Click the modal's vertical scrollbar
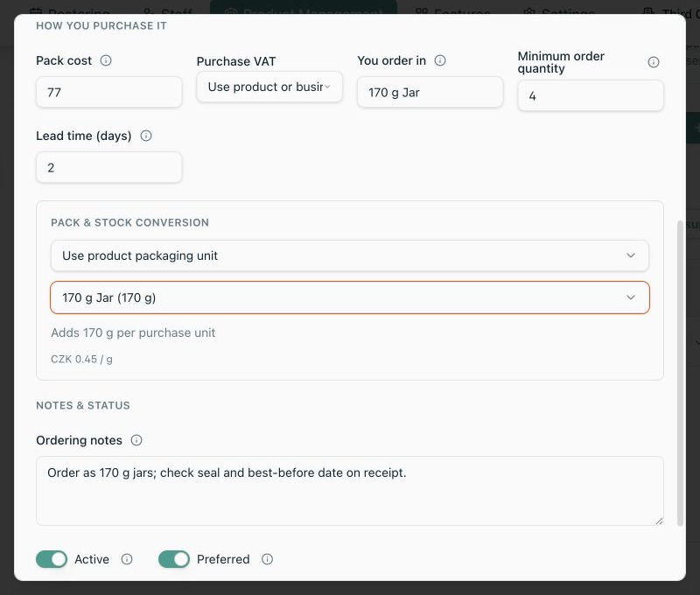700x595 pixels. point(680,373)
